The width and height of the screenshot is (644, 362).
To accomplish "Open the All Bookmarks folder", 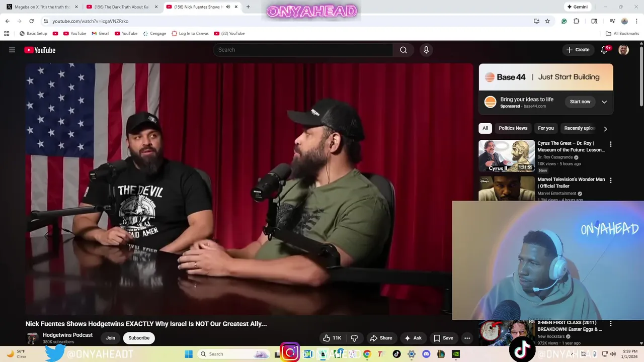I will 622,33.
